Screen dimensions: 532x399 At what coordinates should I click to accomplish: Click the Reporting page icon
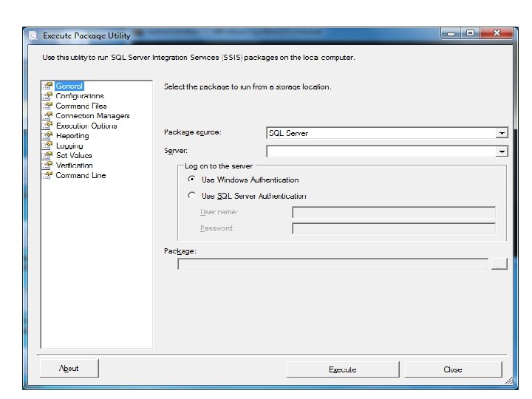tap(47, 136)
